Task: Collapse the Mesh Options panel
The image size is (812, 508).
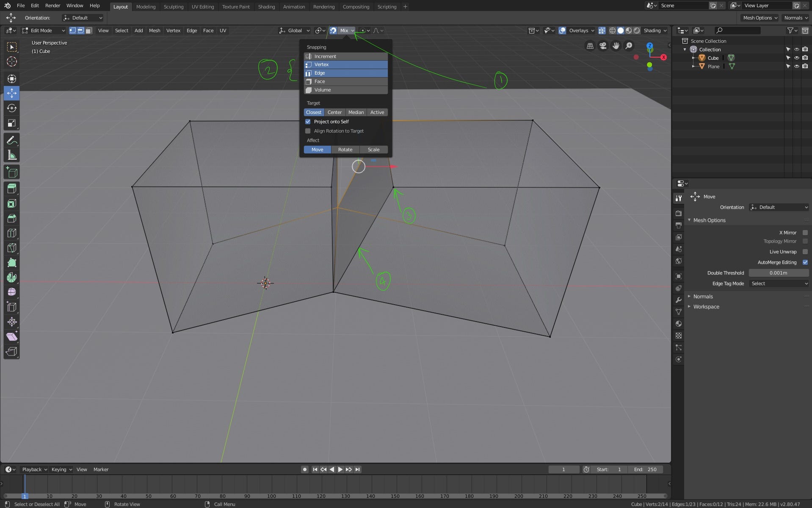Action: pyautogui.click(x=709, y=220)
